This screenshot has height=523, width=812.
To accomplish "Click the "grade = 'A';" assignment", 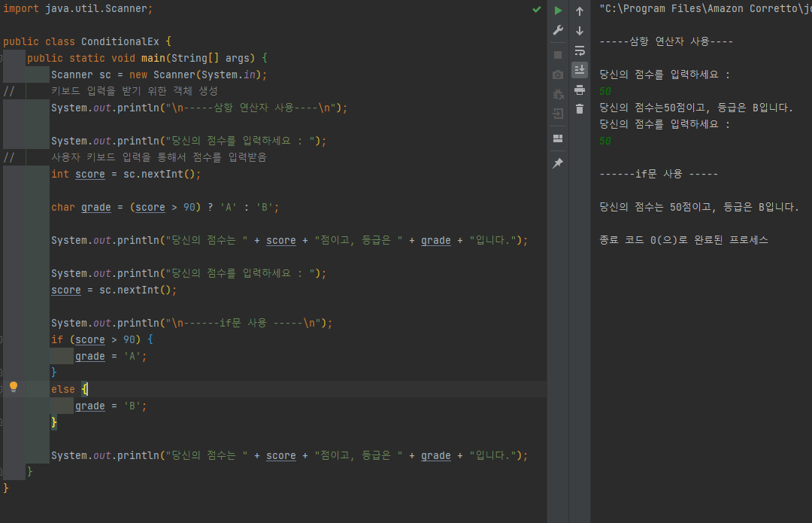I will point(111,356).
